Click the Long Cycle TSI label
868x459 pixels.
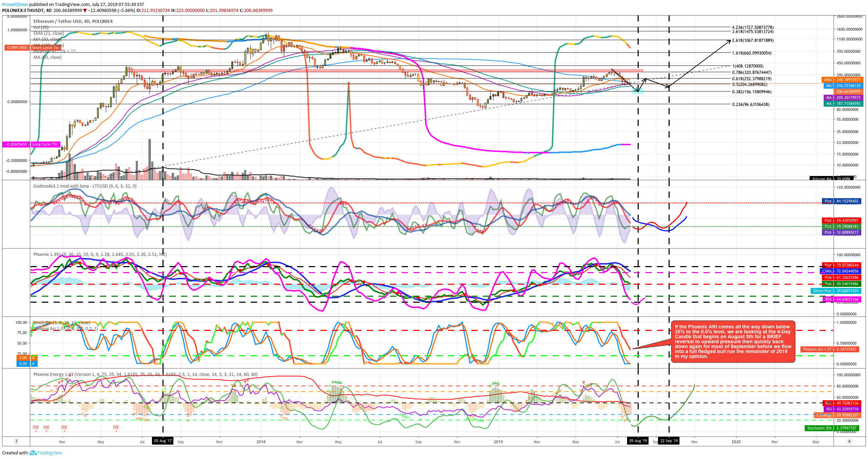pyautogui.click(x=45, y=145)
